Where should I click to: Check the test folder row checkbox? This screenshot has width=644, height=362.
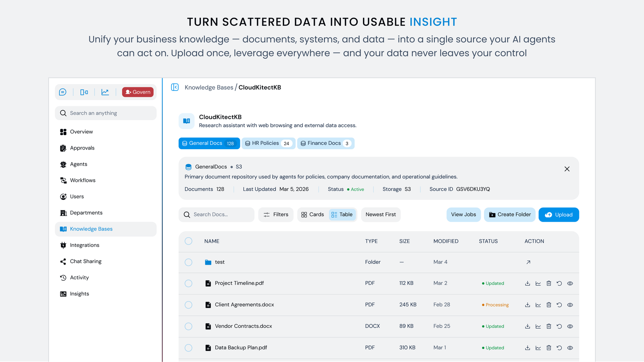tap(188, 262)
